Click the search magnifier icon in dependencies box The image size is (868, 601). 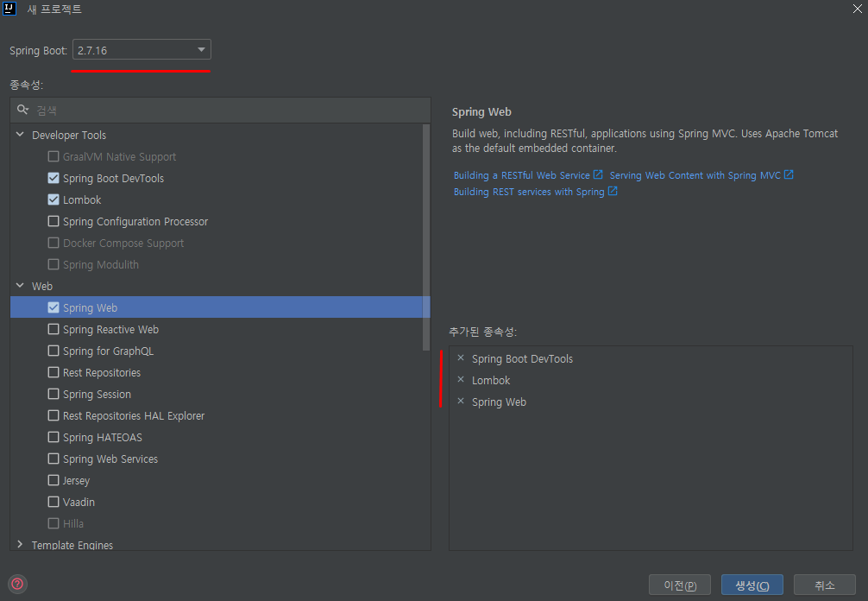(22, 110)
